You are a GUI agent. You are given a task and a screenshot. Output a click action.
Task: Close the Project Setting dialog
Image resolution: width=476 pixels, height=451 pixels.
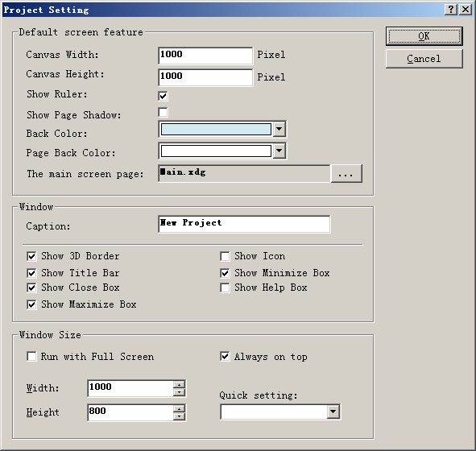point(466,10)
